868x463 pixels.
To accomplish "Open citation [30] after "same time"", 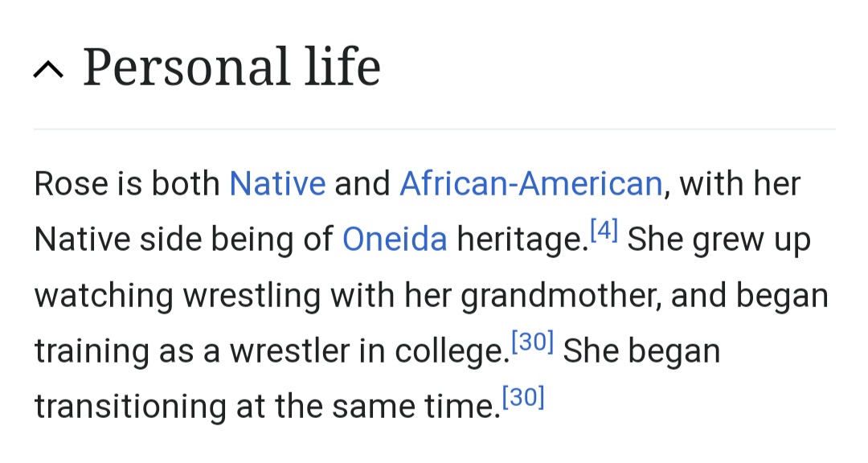I will click(522, 398).
